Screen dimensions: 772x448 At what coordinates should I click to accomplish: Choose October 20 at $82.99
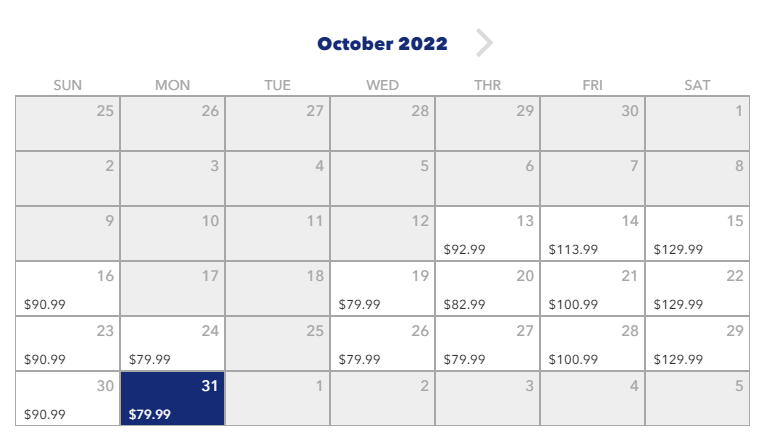487,288
